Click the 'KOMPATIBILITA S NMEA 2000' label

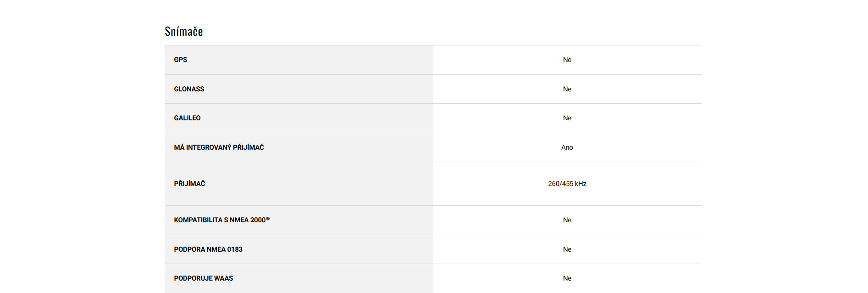(220, 220)
